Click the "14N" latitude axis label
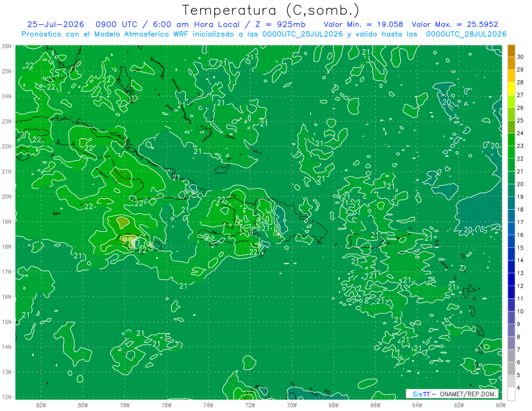 [x=7, y=347]
